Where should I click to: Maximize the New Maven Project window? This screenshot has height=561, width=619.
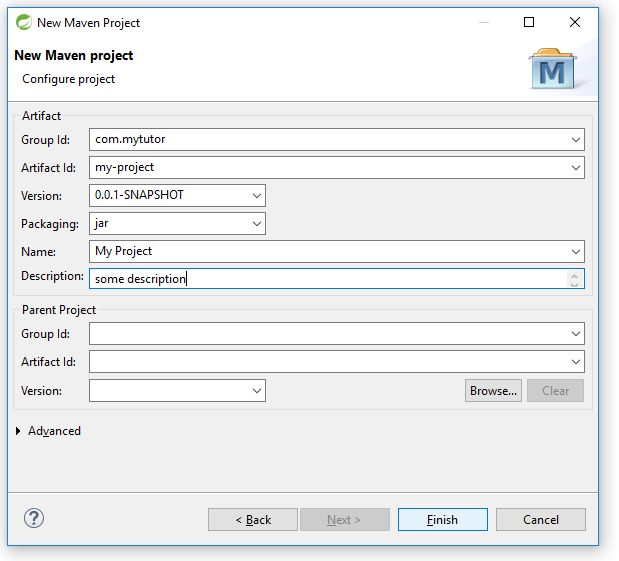(x=529, y=22)
